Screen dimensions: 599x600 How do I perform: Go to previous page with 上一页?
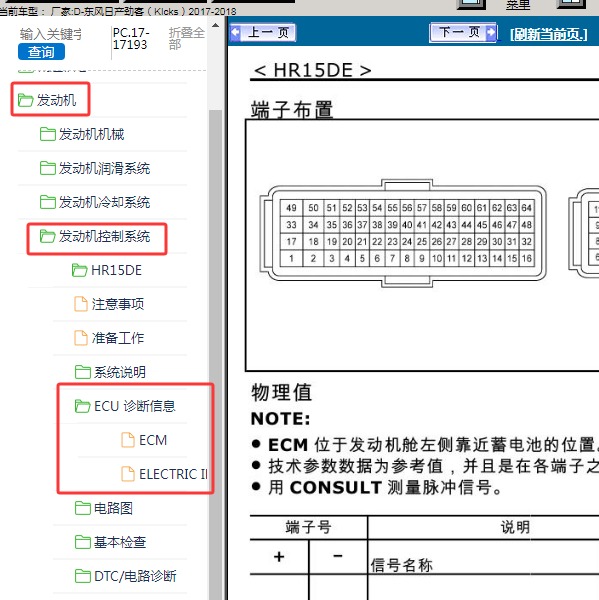point(263,33)
